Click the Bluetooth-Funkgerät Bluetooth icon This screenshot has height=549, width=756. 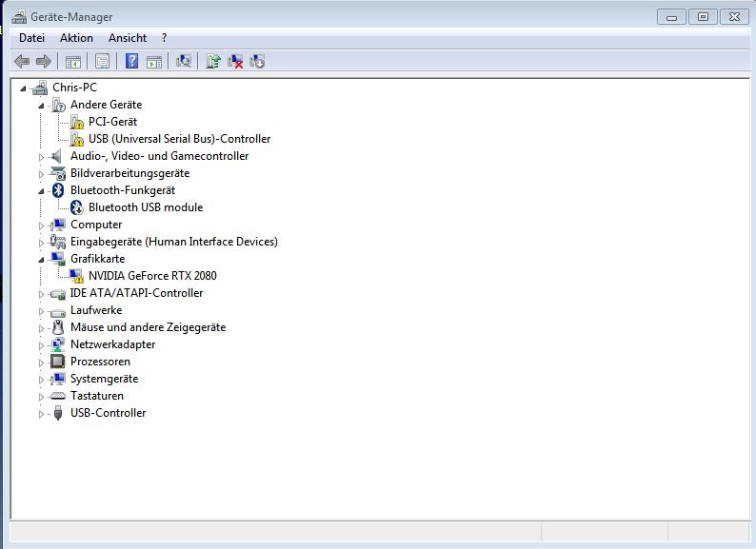58,190
